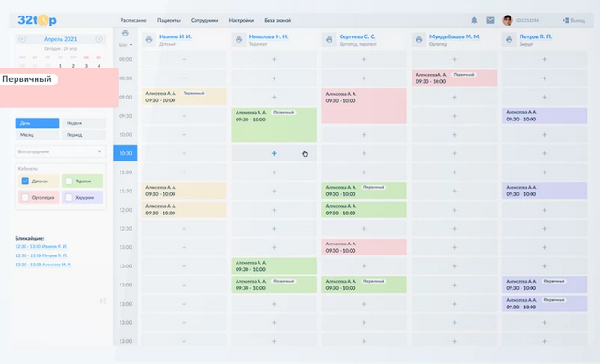Viewport: 600px width, 364px height.
Task: Print schedule for Иванов И. И.
Action: [x=149, y=39]
